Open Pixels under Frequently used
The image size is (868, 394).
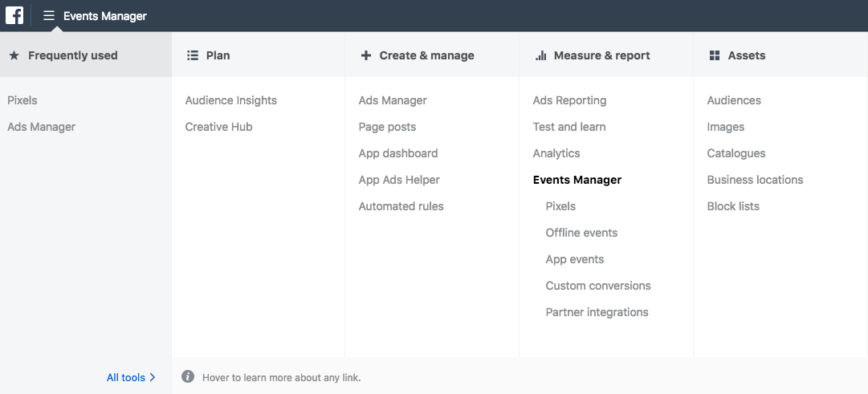(22, 100)
